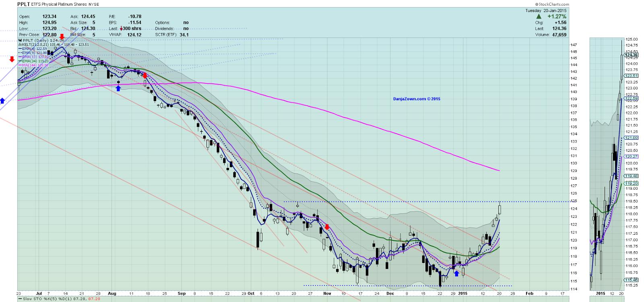Click the 115.46 price tag on the zoomed panel axis

tap(631, 280)
